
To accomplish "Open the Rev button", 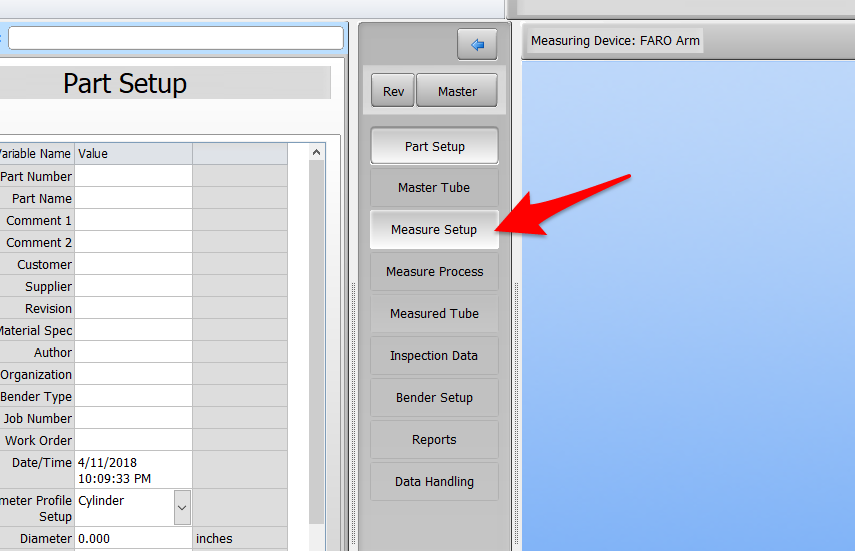I will (393, 91).
